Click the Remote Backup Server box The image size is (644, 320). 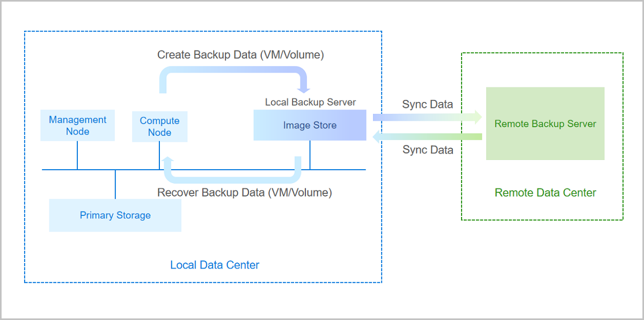545,123
